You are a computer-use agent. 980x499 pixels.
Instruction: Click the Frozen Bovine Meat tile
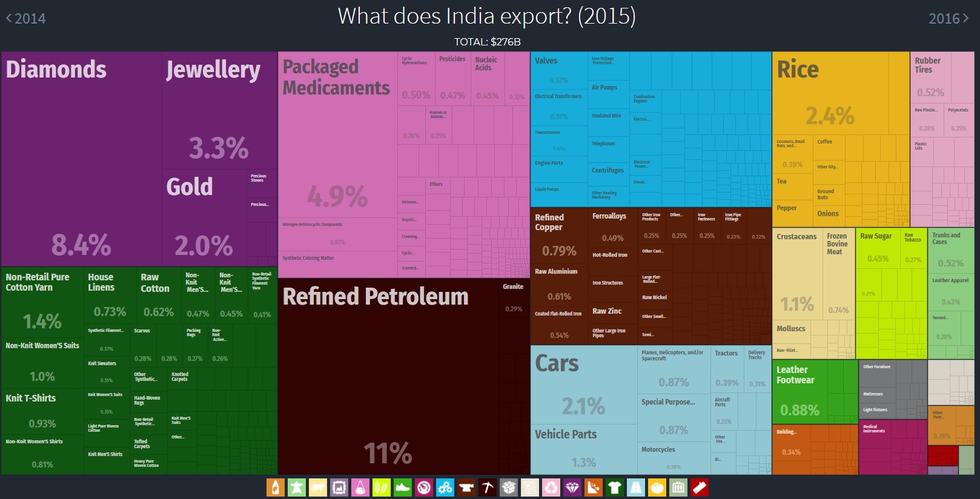pyautogui.click(x=838, y=273)
